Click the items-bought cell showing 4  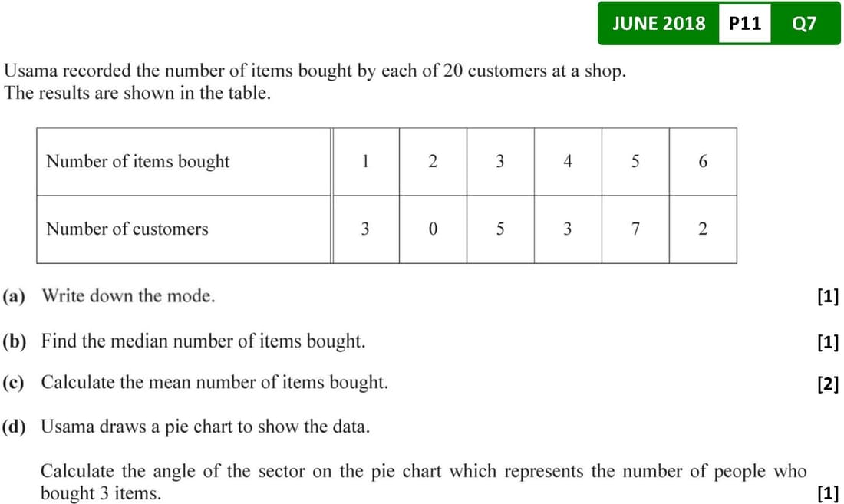(568, 162)
